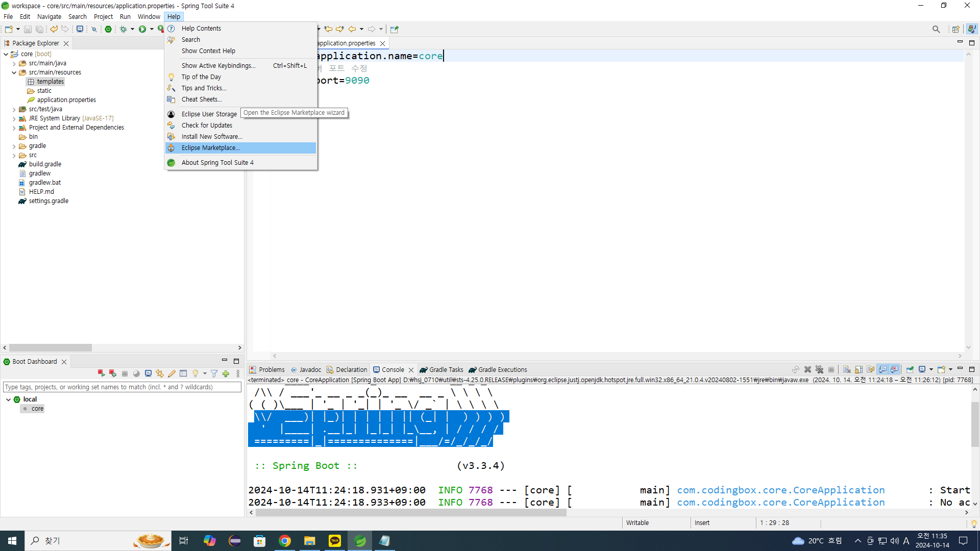Screen dimensions: 980x551
Task: Click the Debug bug icon in toolbar
Action: point(123,29)
